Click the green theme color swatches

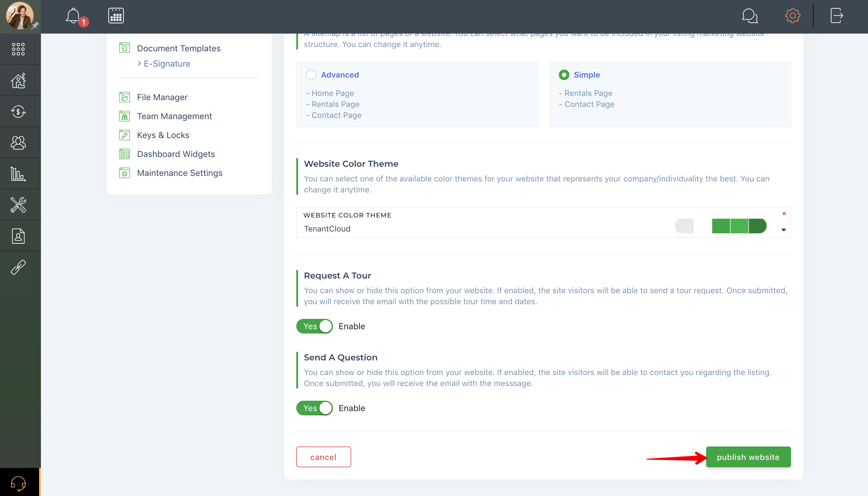739,226
